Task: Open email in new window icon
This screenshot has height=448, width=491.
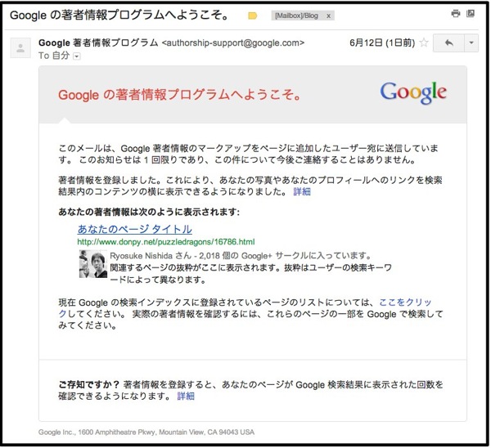Action: click(x=471, y=13)
